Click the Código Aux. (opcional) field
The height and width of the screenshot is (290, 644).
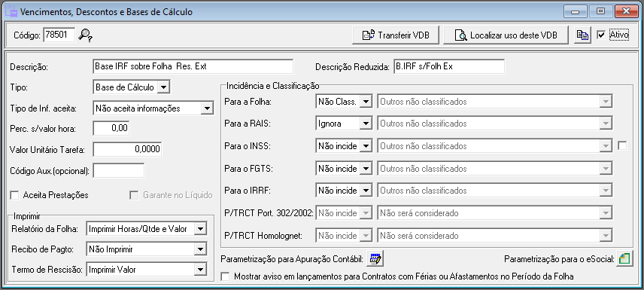tap(119, 170)
